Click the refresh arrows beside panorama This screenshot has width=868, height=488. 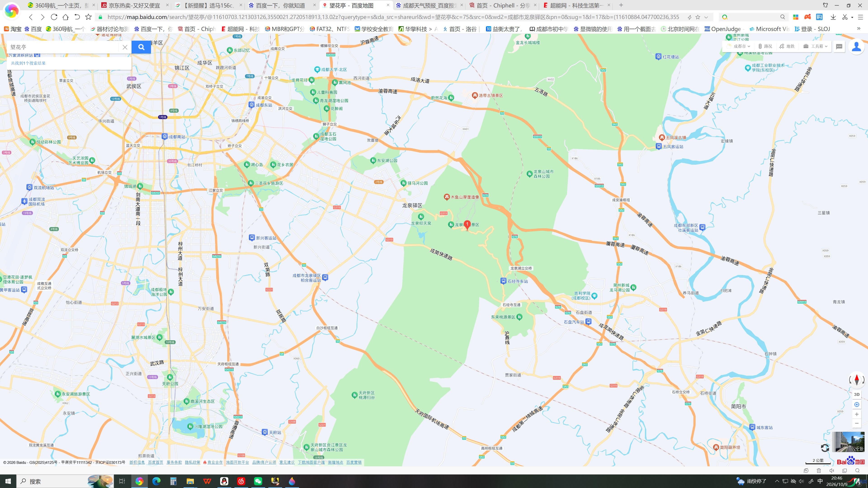(825, 448)
